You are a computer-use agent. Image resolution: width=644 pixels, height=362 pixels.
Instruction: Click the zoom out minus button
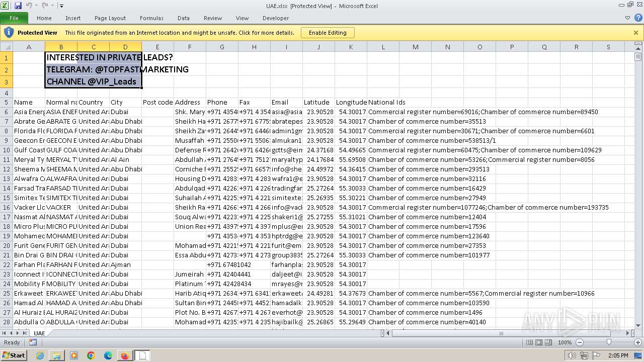(x=579, y=342)
